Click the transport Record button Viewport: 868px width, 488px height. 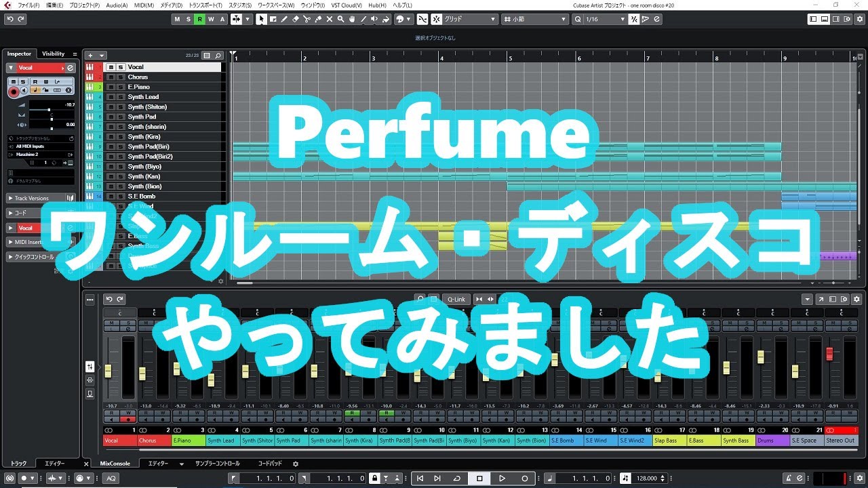pyautogui.click(x=525, y=478)
